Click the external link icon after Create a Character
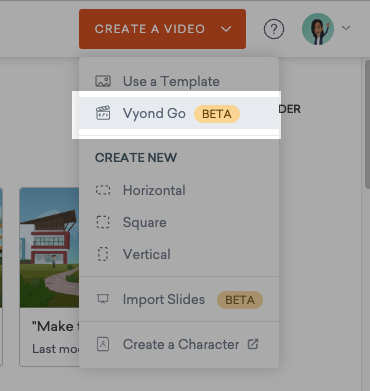 click(253, 344)
